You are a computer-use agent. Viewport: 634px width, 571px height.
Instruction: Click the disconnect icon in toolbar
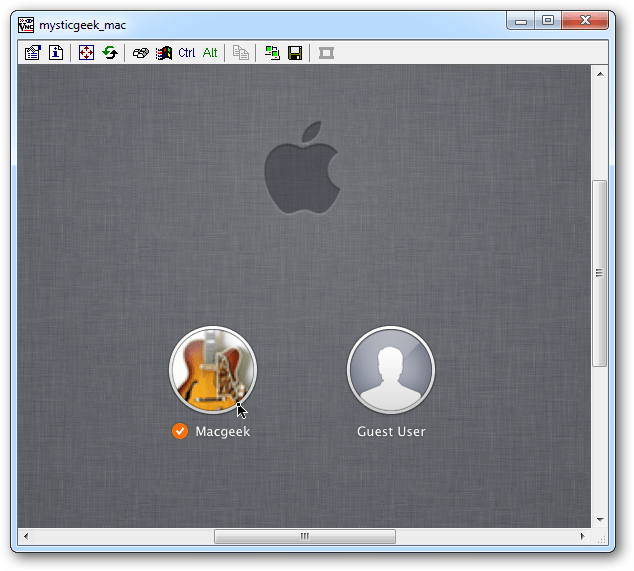(326, 53)
